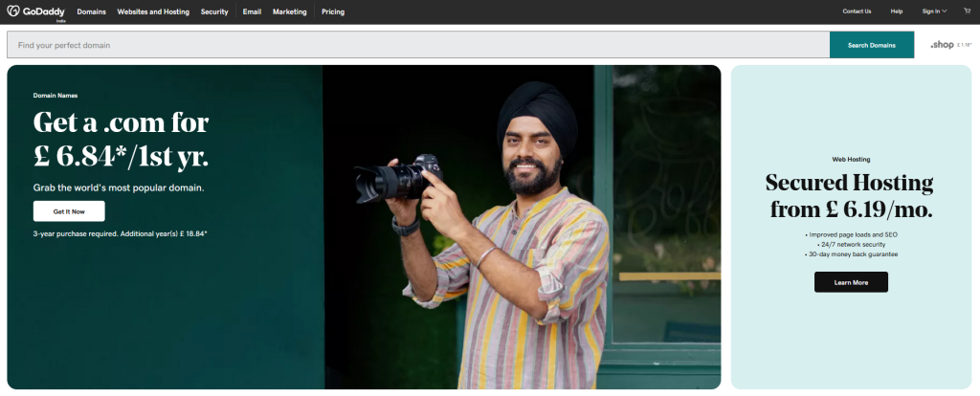Click in the domain search field
This screenshot has height=396, width=980.
417,45
